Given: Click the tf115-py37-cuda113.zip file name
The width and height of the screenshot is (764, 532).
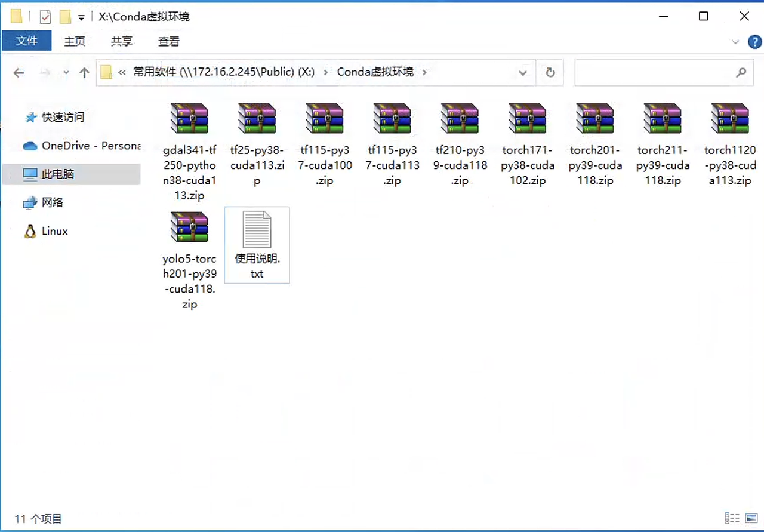Looking at the screenshot, I should pyautogui.click(x=392, y=165).
